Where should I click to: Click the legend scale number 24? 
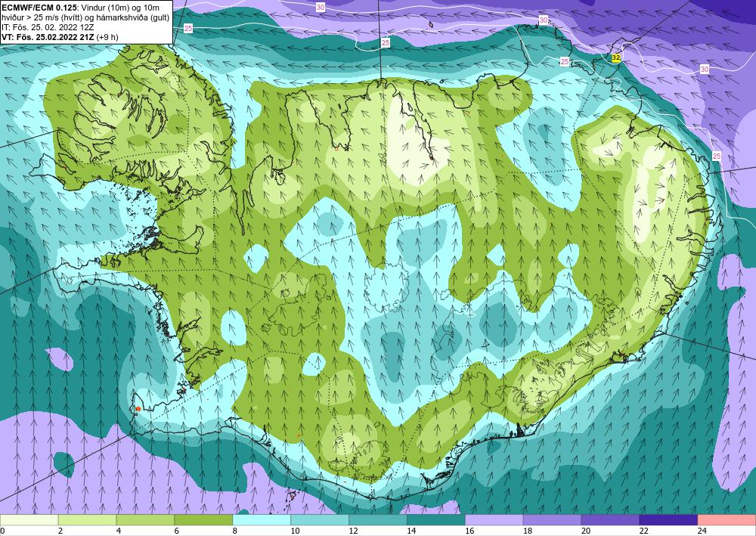click(x=702, y=531)
